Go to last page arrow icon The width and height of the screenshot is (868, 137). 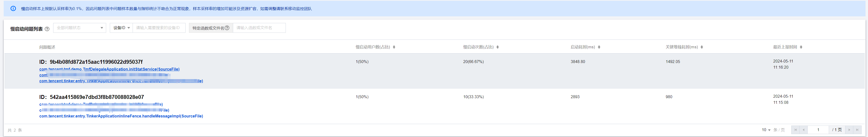857,130
